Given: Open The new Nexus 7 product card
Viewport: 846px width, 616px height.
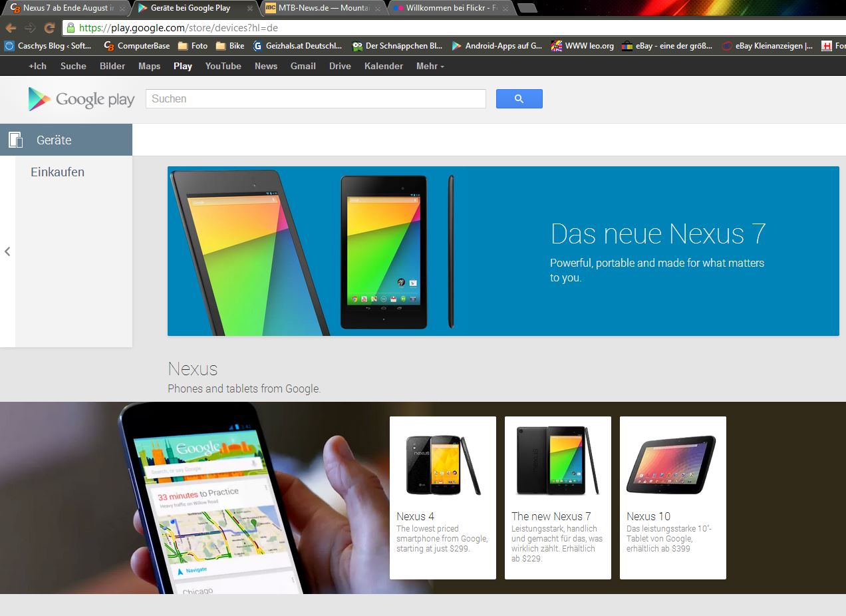Looking at the screenshot, I should click(558, 498).
